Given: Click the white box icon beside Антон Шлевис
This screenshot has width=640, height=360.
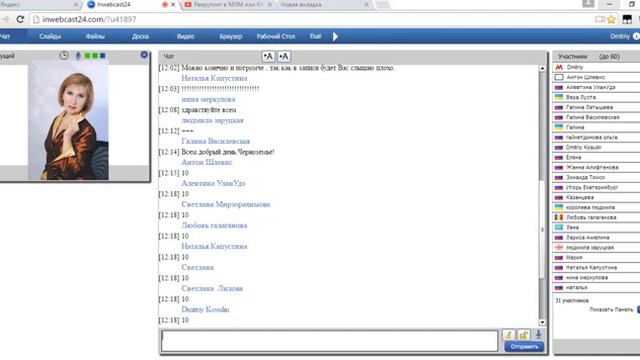Looking at the screenshot, I should [559, 77].
